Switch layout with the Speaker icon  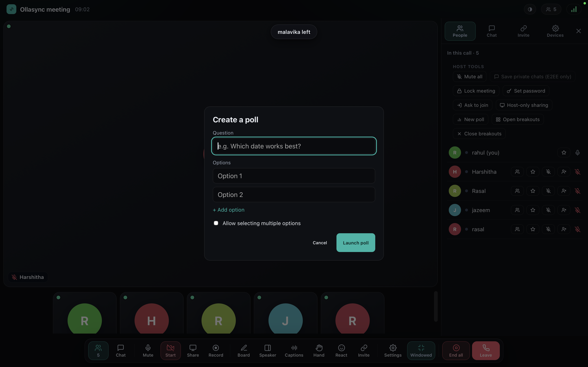(267, 350)
